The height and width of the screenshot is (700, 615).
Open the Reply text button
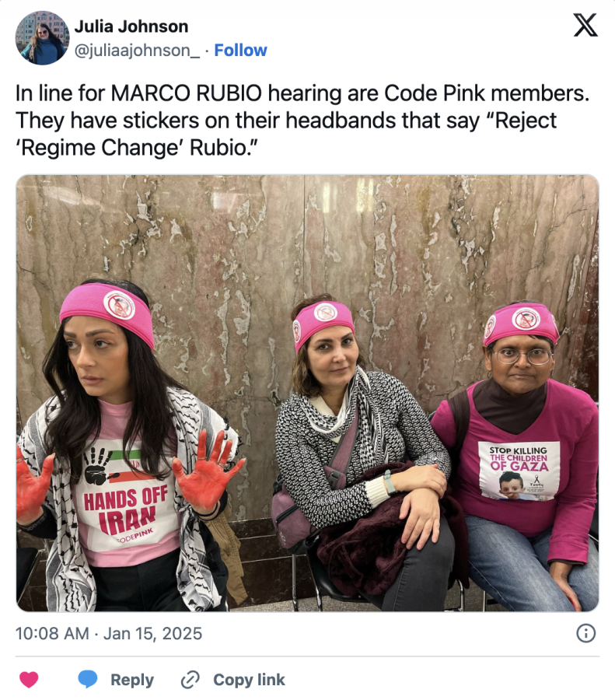point(132,680)
